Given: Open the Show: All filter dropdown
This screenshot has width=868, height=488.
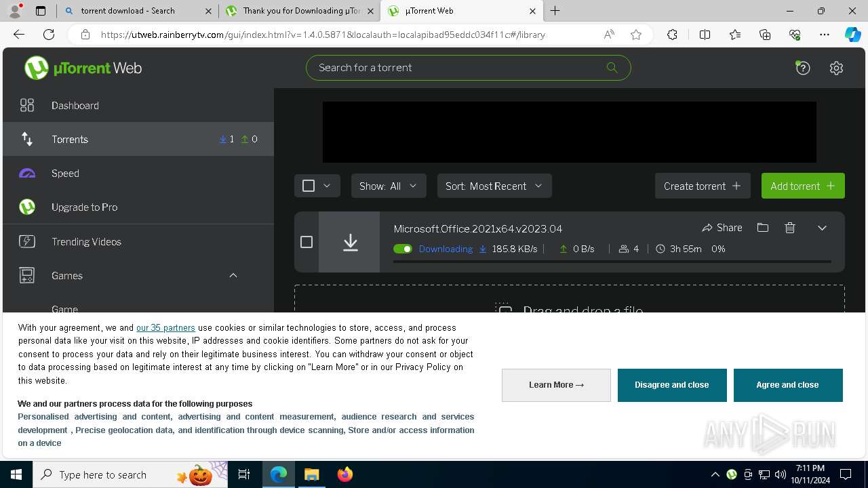Looking at the screenshot, I should point(389,186).
